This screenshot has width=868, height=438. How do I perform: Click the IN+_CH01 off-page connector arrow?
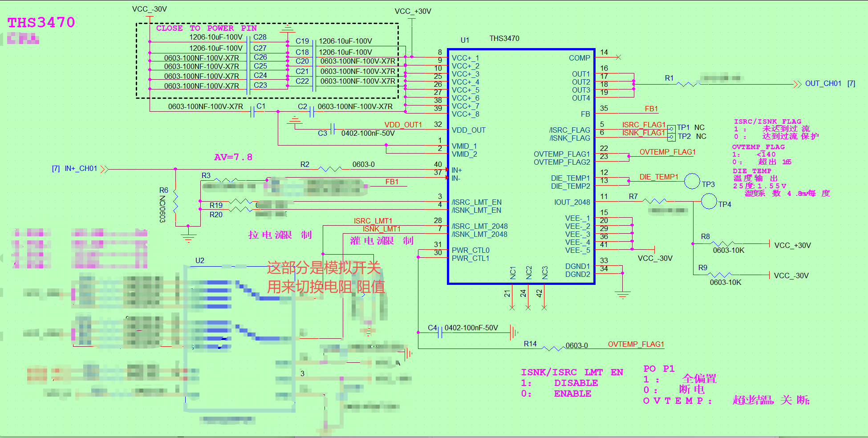105,169
